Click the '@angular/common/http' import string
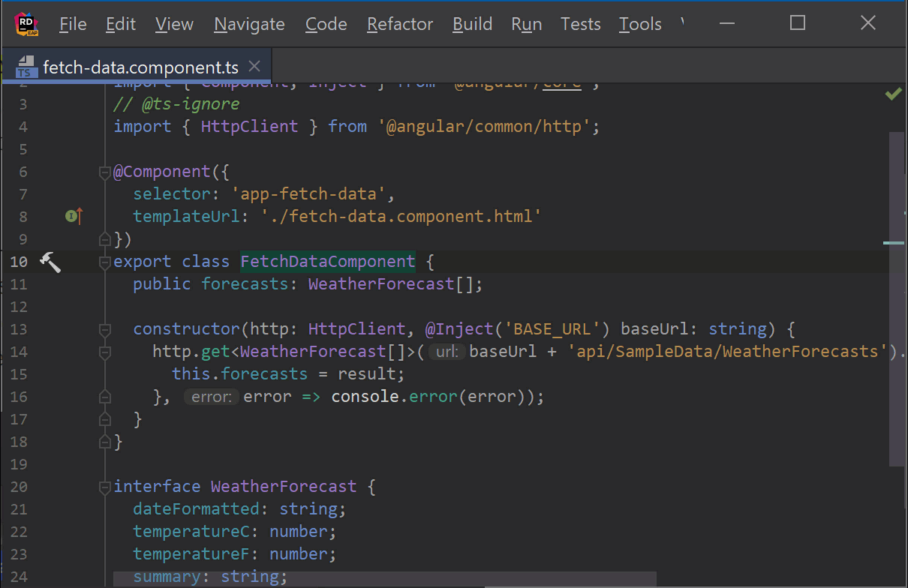The width and height of the screenshot is (908, 588). pyautogui.click(x=485, y=127)
